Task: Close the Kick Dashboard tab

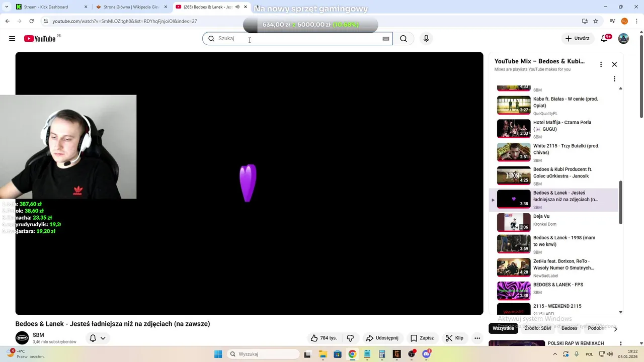Action: [x=86, y=7]
